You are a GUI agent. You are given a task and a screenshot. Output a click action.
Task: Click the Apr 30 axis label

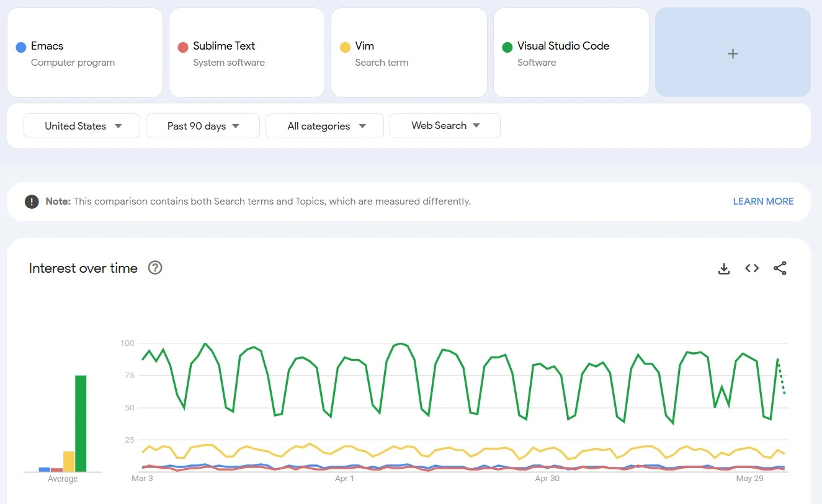(x=547, y=479)
